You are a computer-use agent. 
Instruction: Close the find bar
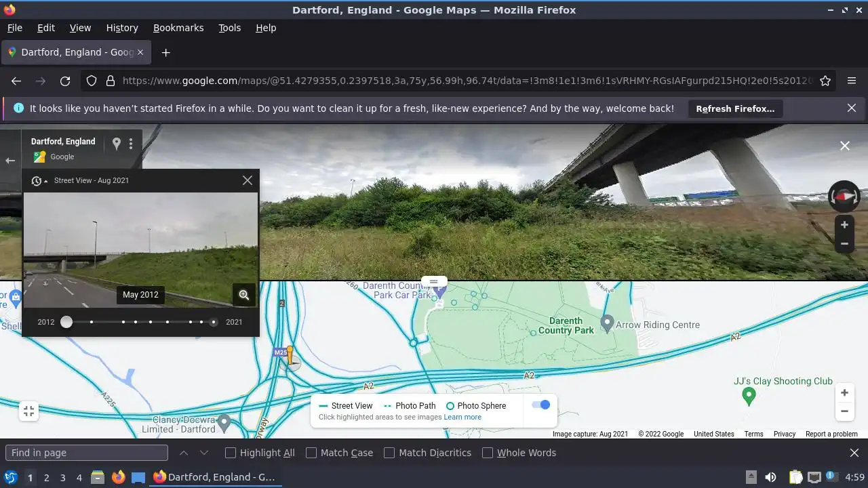click(x=854, y=453)
